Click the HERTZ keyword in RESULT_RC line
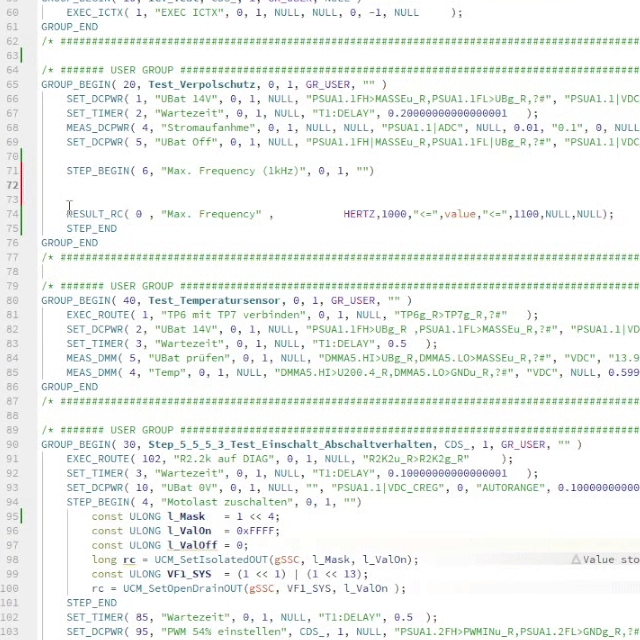This screenshot has height=640, width=640. [x=360, y=214]
